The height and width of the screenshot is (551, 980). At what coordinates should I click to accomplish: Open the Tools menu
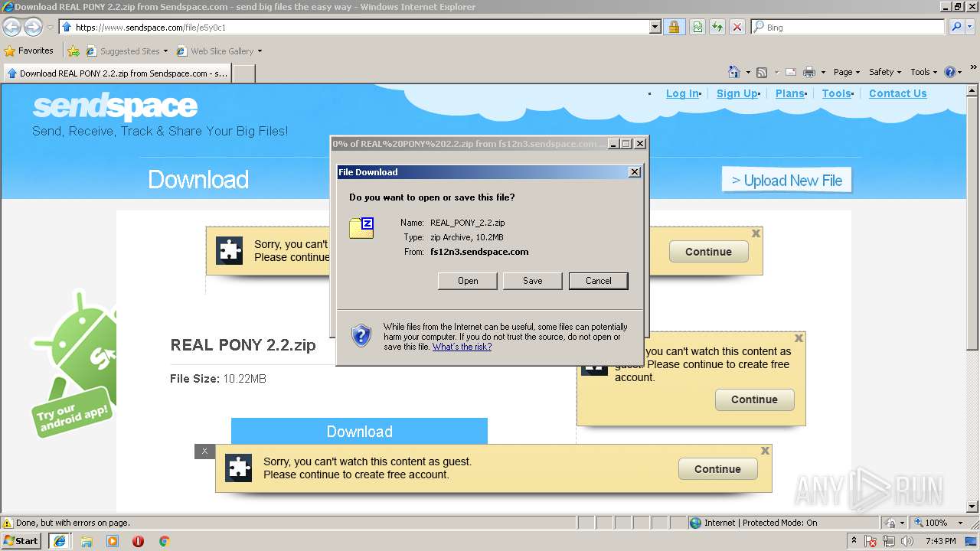(924, 72)
